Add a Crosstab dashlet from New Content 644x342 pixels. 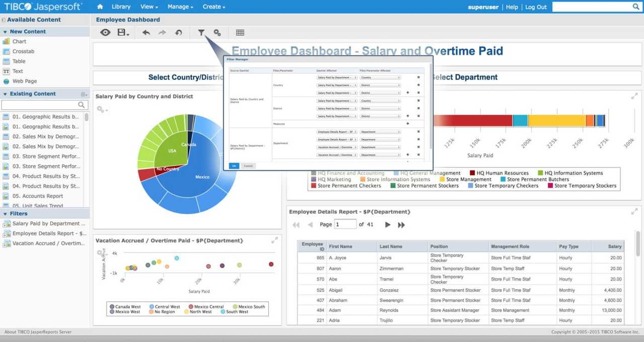pos(23,51)
